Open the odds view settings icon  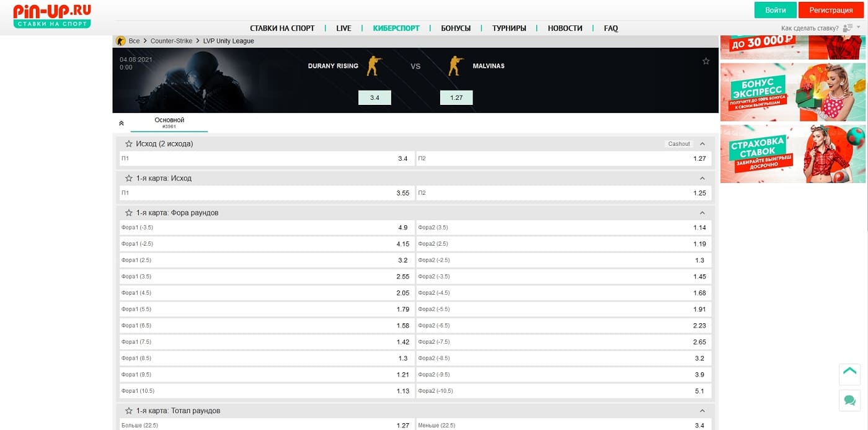coord(851,29)
